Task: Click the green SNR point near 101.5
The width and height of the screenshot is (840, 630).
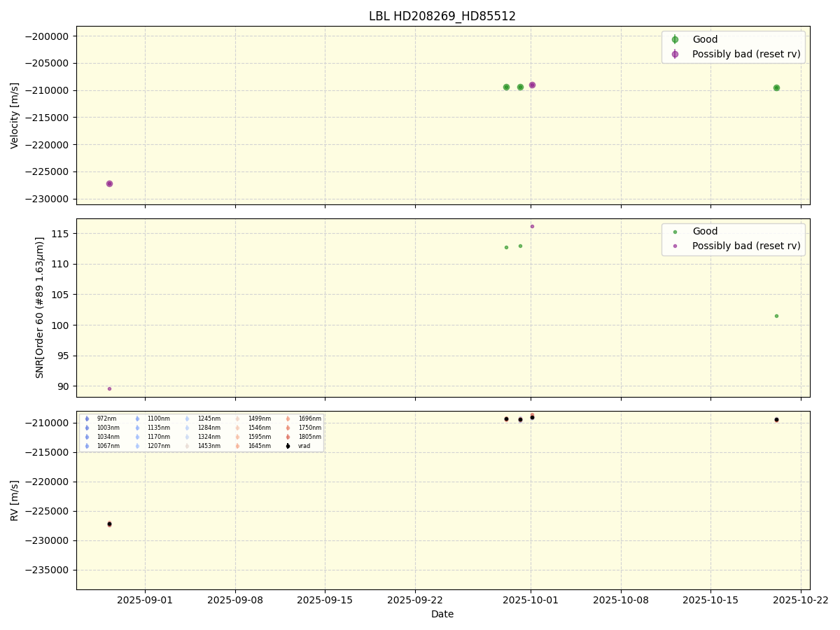Action: coord(776,316)
